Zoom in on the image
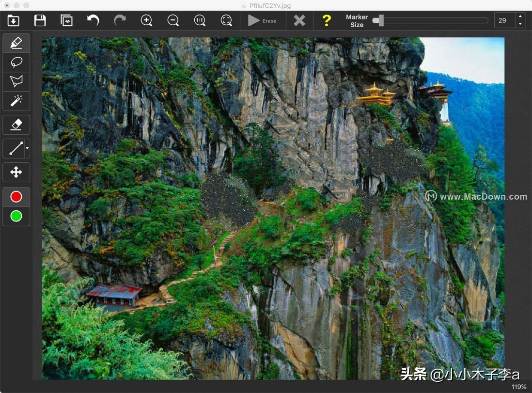The image size is (532, 393). tap(146, 20)
